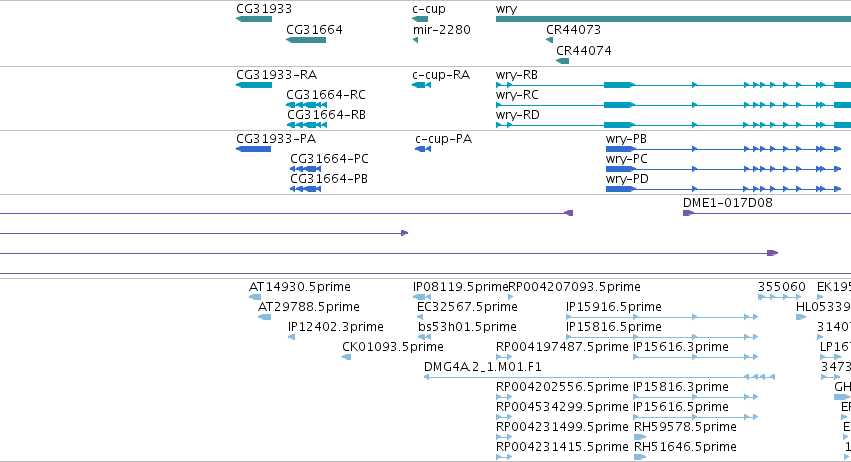This screenshot has width=851, height=462.
Task: Select the IP08119.5prime EST
Action: tap(422, 297)
